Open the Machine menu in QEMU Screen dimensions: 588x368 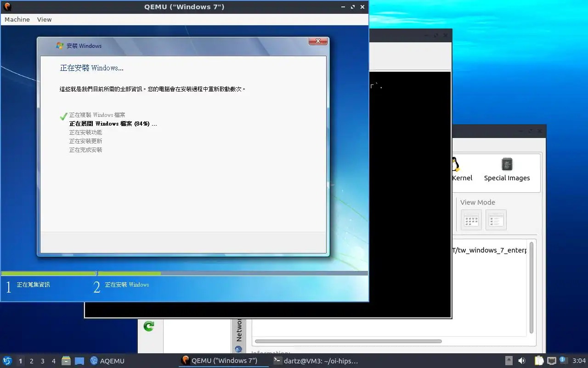point(17,19)
